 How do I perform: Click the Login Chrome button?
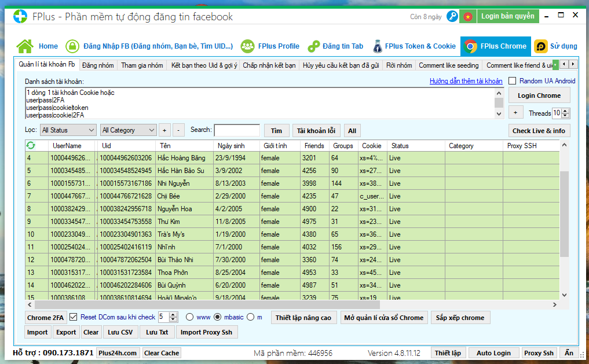[x=539, y=95]
